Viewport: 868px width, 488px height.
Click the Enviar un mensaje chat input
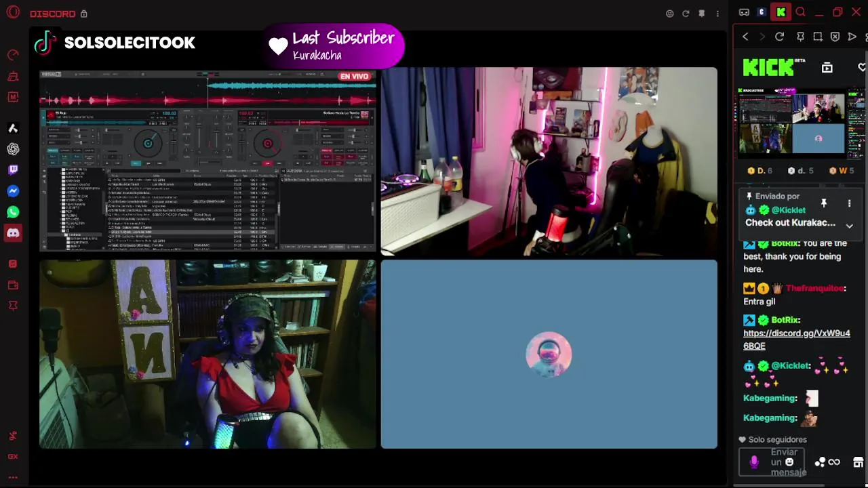(x=772, y=462)
